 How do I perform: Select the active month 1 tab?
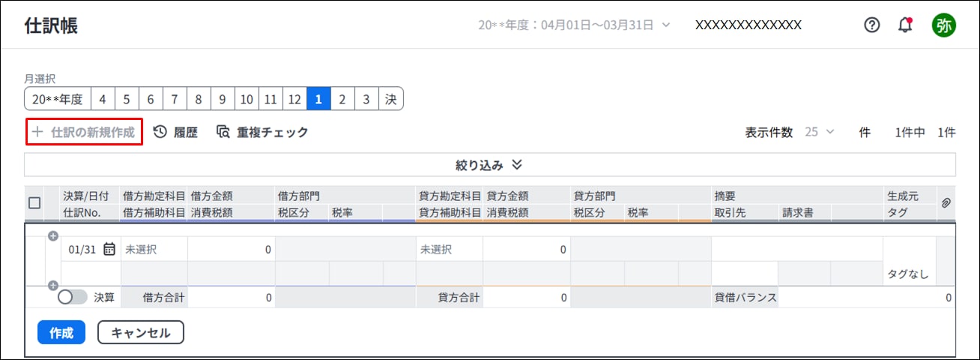point(318,99)
